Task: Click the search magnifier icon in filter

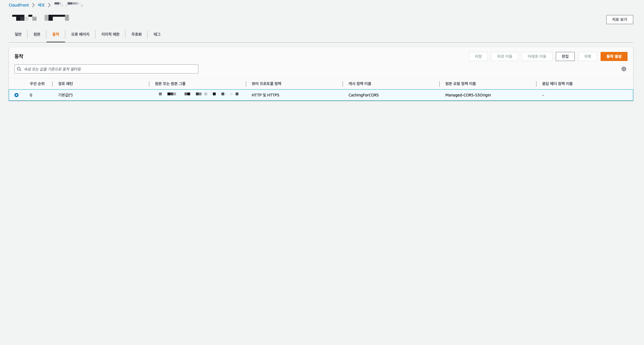Action: pyautogui.click(x=19, y=69)
